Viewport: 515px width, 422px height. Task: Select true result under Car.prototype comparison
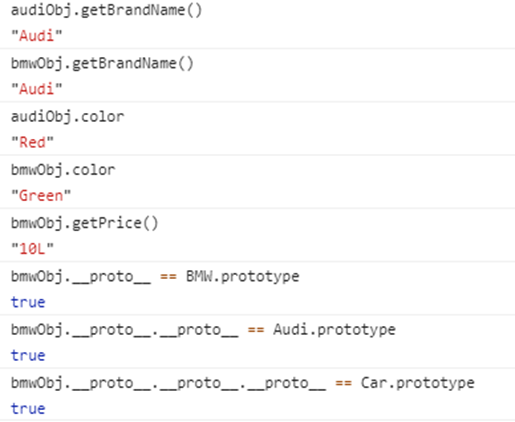(x=28, y=409)
